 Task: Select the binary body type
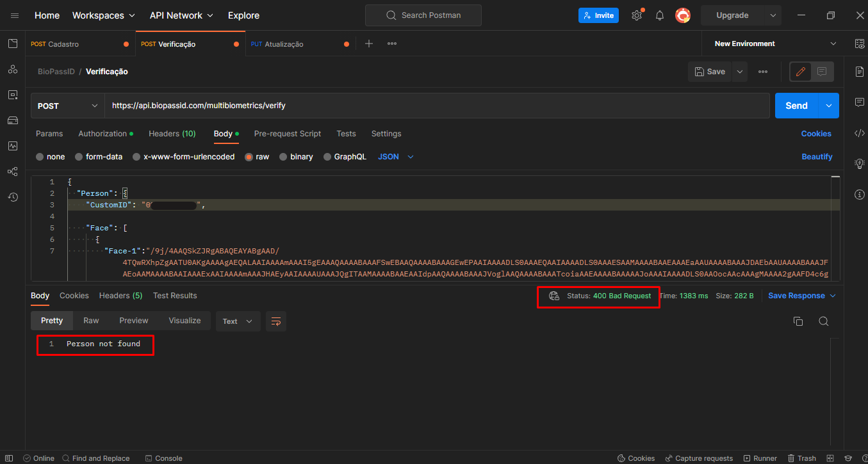point(296,157)
